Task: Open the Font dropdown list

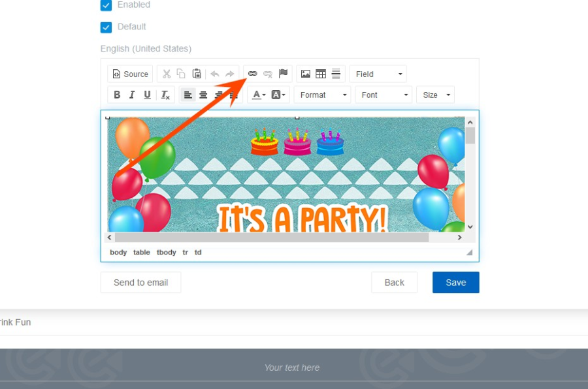Action: pyautogui.click(x=384, y=95)
